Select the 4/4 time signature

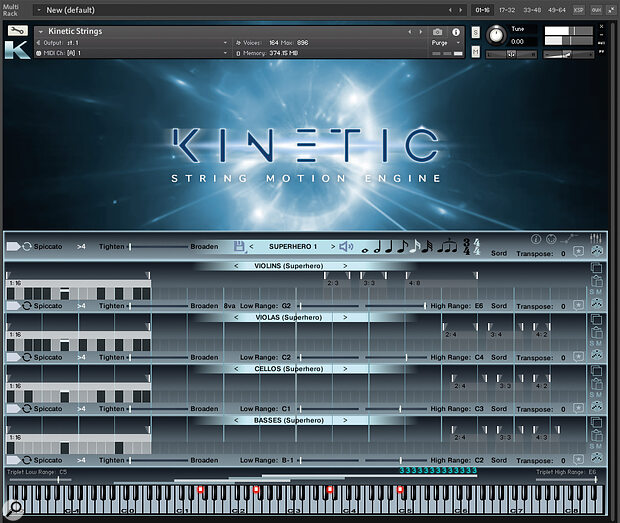pos(477,247)
